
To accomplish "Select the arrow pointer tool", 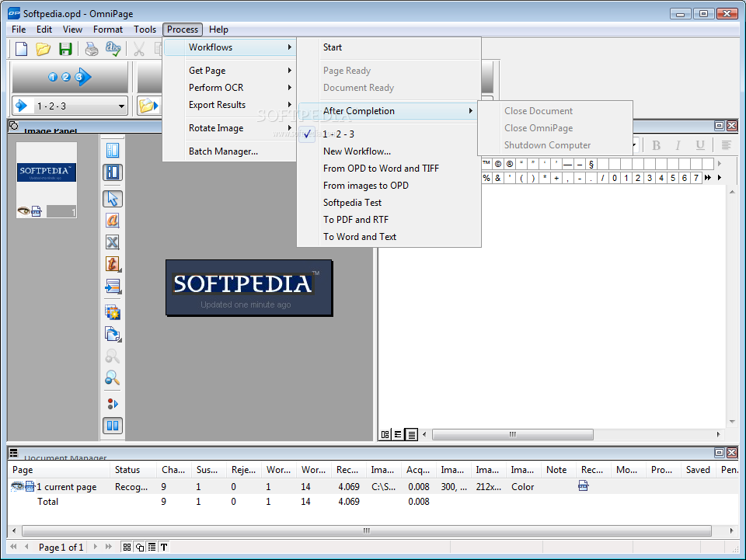I will 113,198.
